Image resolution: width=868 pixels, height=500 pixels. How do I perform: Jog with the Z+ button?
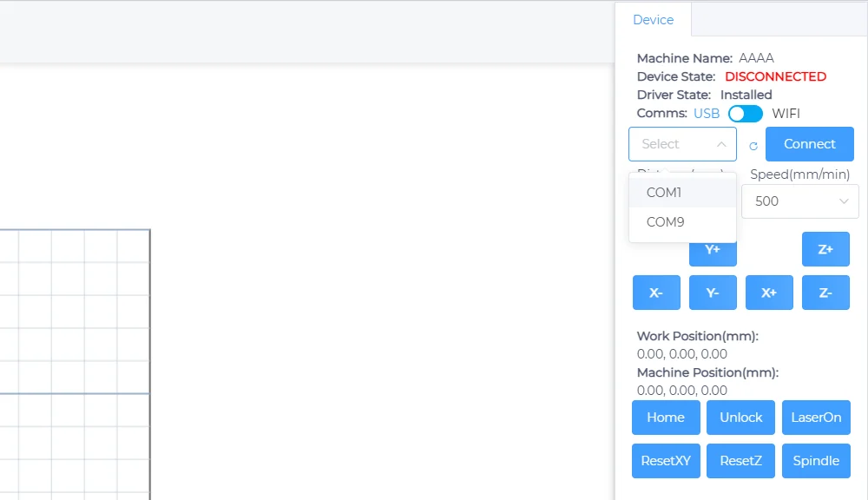(825, 249)
